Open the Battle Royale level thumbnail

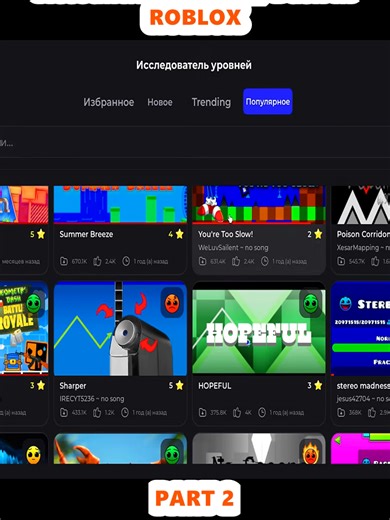pyautogui.click(x=24, y=329)
